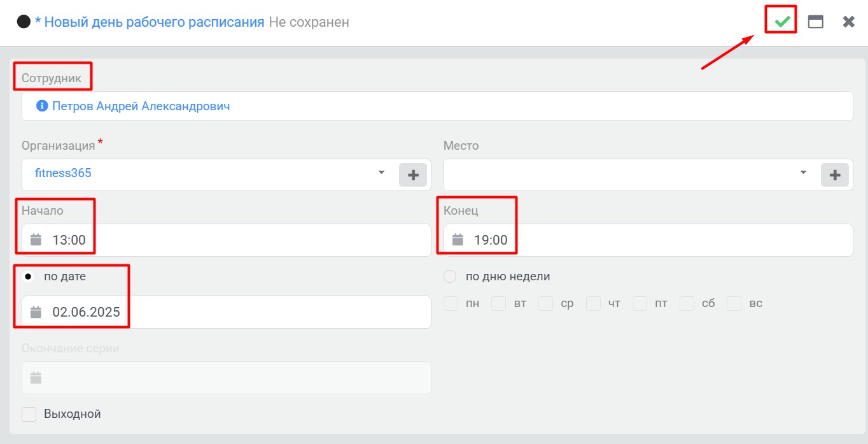Enable the Выходной checkbox
This screenshot has width=868, height=444.
tap(29, 414)
